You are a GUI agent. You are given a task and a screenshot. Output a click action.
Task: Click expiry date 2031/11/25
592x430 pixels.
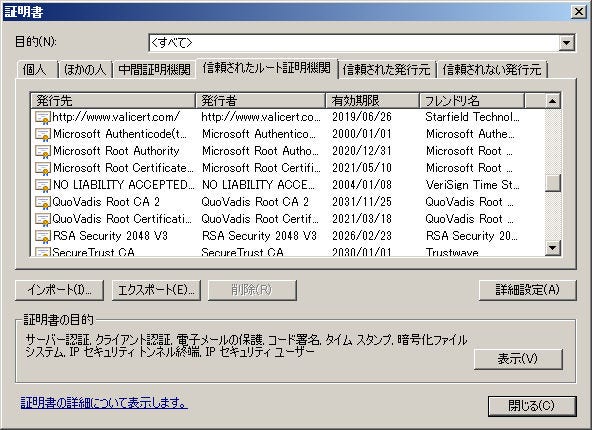tap(362, 202)
